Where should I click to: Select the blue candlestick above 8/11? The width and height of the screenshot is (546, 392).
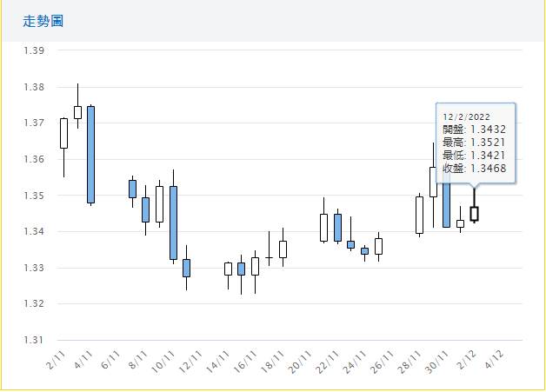pos(146,209)
